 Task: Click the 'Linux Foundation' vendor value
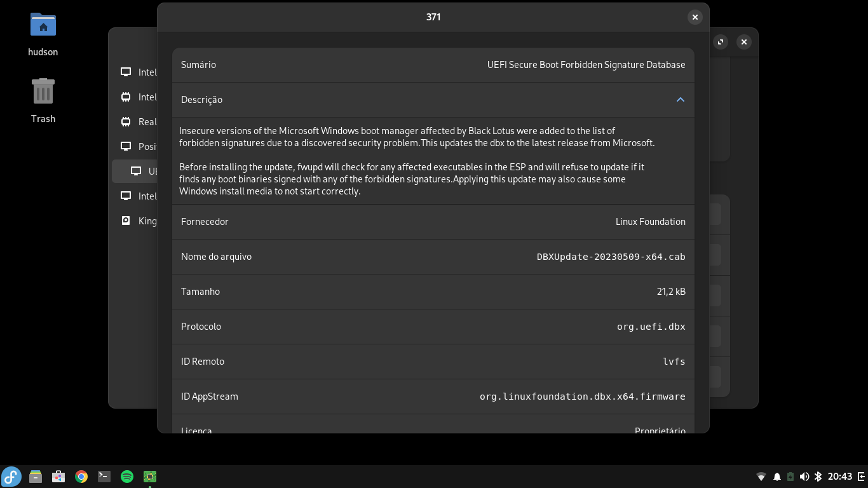[x=651, y=222]
